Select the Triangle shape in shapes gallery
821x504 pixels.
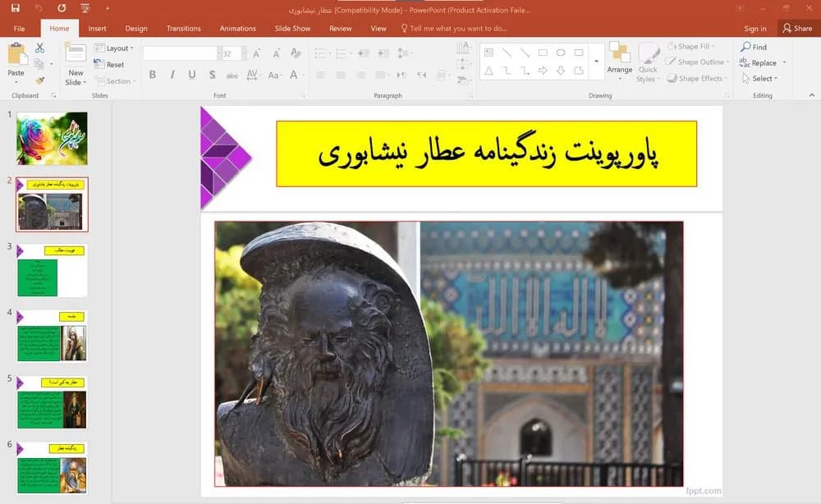tap(488, 71)
